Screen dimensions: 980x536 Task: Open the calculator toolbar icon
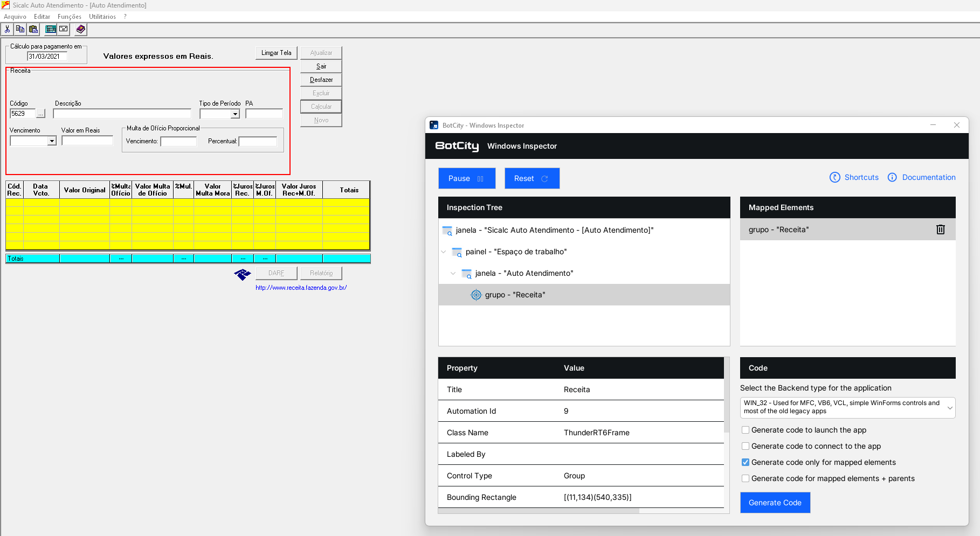coord(51,29)
